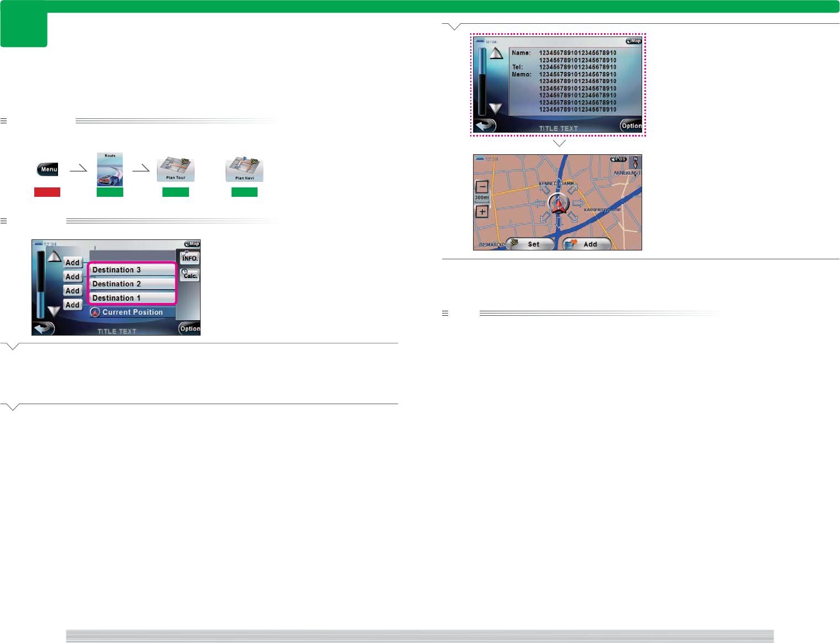Viewport: 840px width, 643px height.
Task: Click down arrow in destination list
Action: pos(54,311)
